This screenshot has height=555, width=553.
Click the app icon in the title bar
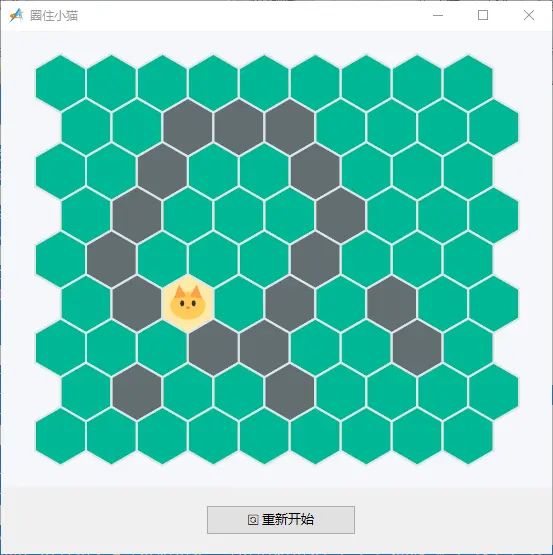tap(16, 16)
